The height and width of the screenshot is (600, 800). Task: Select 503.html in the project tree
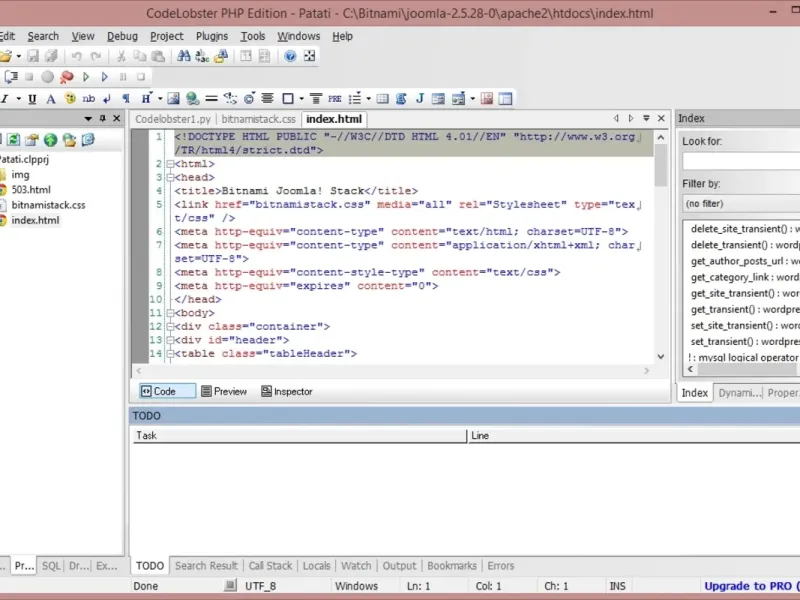click(31, 189)
